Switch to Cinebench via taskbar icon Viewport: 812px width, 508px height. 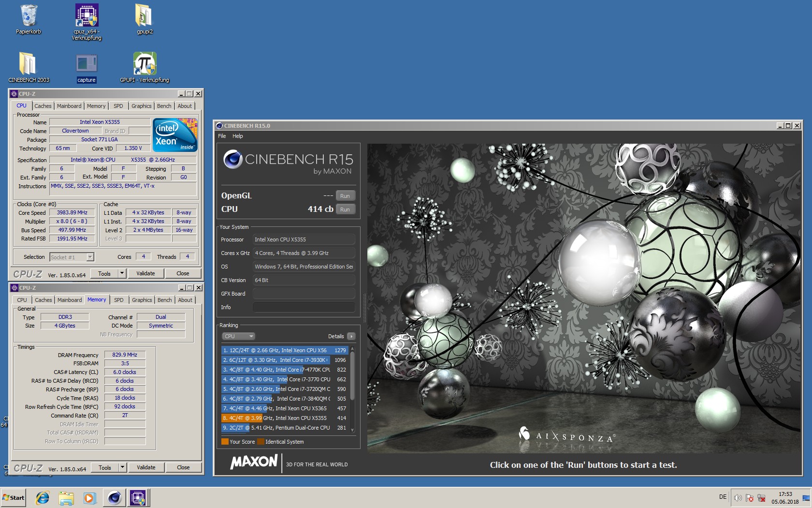pyautogui.click(x=115, y=498)
